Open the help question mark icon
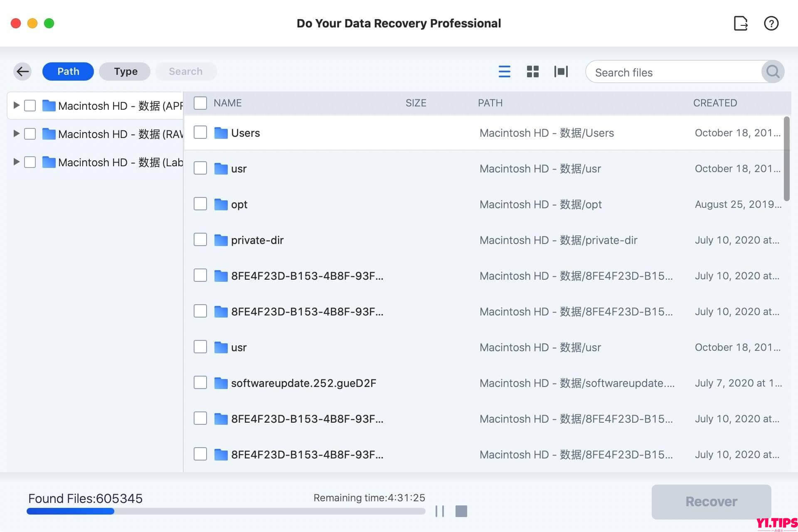The width and height of the screenshot is (798, 532). click(772, 24)
